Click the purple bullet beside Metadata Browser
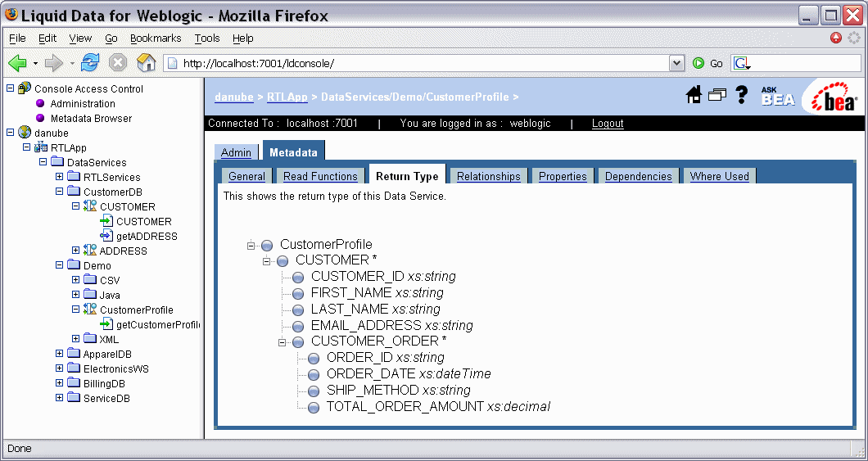This screenshot has height=461, width=868. pos(40,118)
